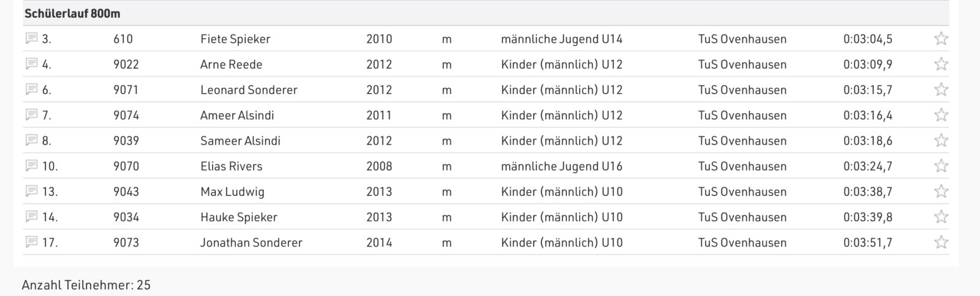Click TuS Ovenhausen club in Hauke Spieker row
Screen dimensions: 980x296
click(x=742, y=217)
